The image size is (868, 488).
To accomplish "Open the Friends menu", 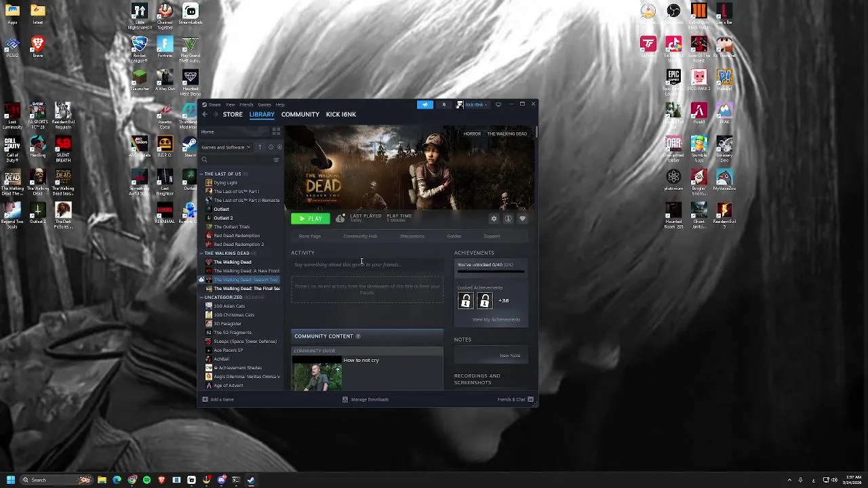I will [x=246, y=104].
